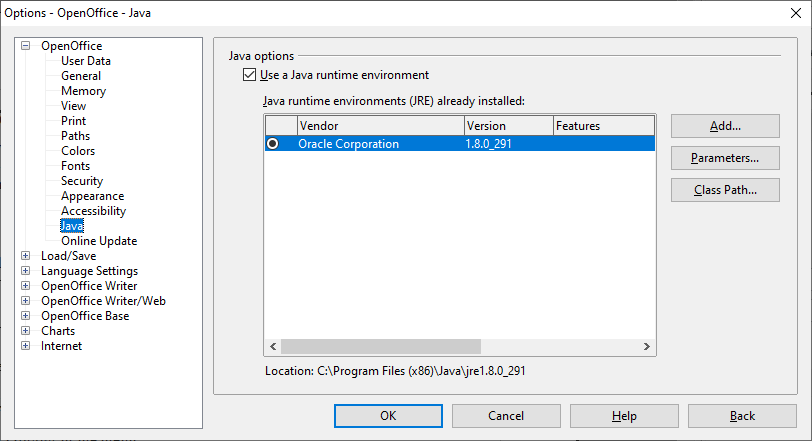This screenshot has width=812, height=441.
Task: Expand the Internet node
Action: [25, 346]
